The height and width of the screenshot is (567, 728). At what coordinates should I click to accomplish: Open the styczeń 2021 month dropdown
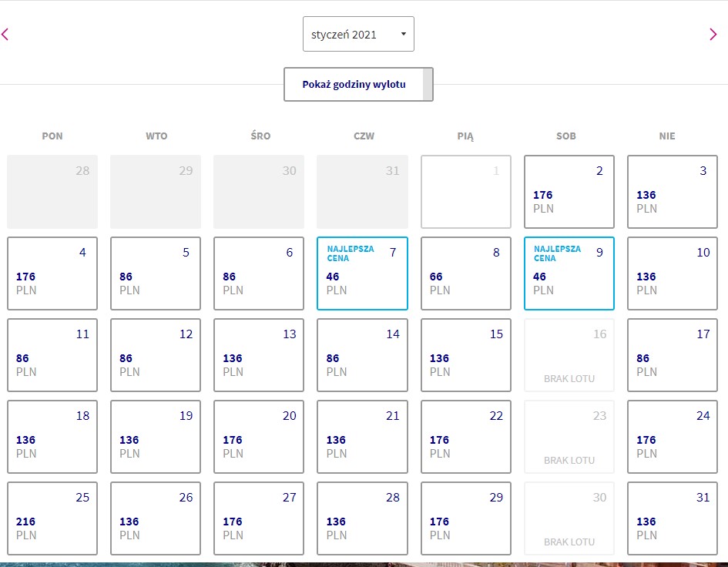[358, 35]
